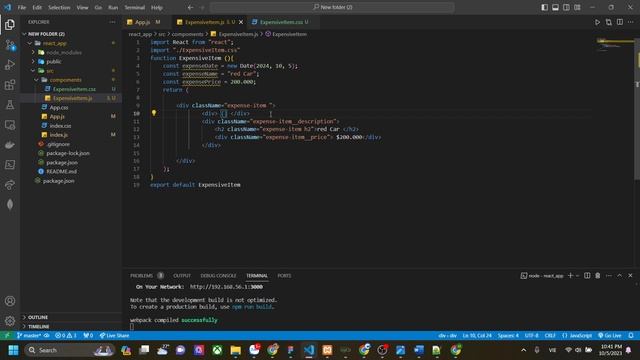Click the Customize Layout icon

(577, 7)
